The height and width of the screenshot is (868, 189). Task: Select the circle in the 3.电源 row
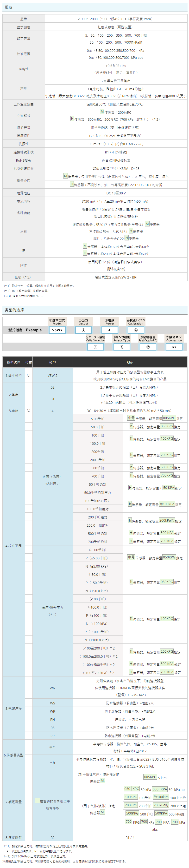click(x=29, y=410)
